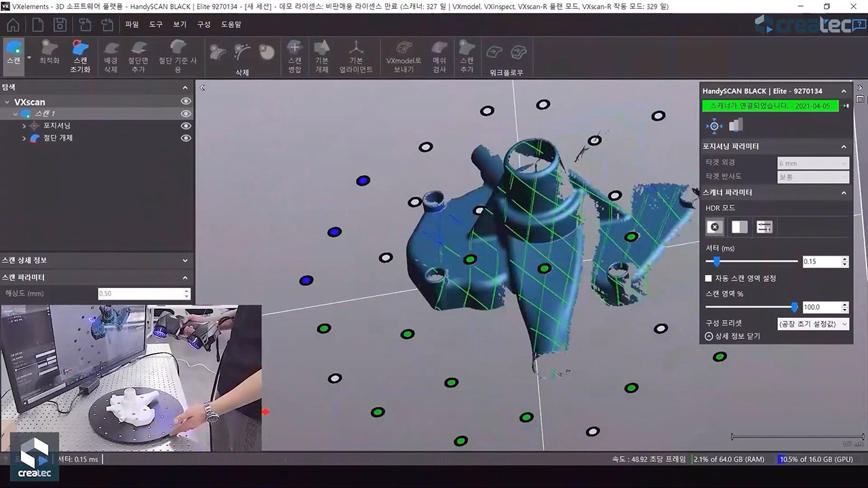Screen dimensions: 868x488
Task: Click first 워크플로우 icon
Action: (x=496, y=52)
